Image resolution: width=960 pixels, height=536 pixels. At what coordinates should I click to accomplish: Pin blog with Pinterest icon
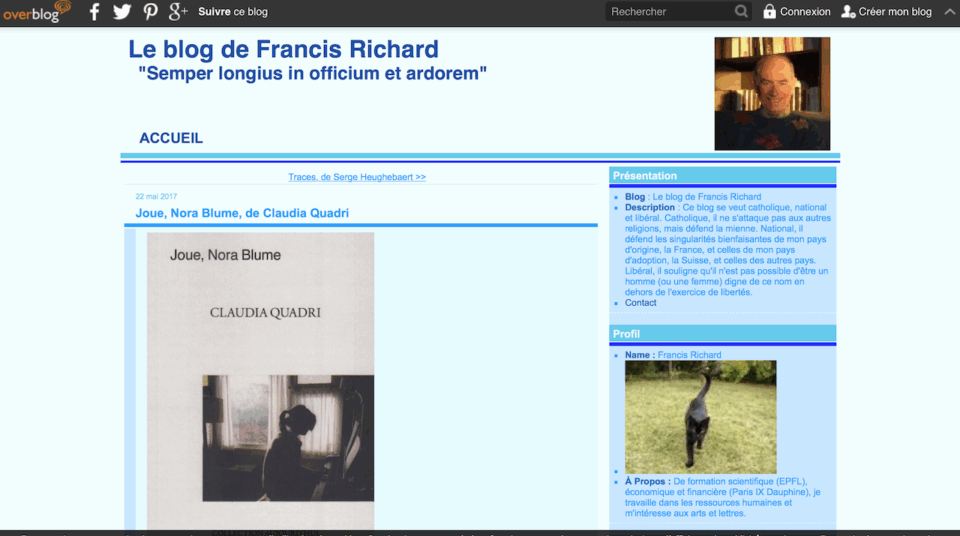click(x=150, y=12)
